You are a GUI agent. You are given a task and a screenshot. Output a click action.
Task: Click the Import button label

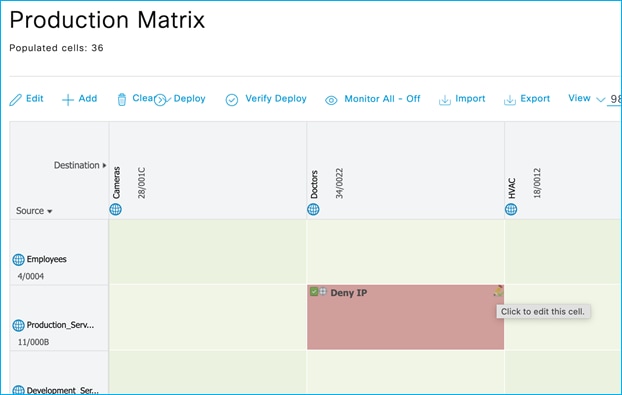pyautogui.click(x=470, y=98)
